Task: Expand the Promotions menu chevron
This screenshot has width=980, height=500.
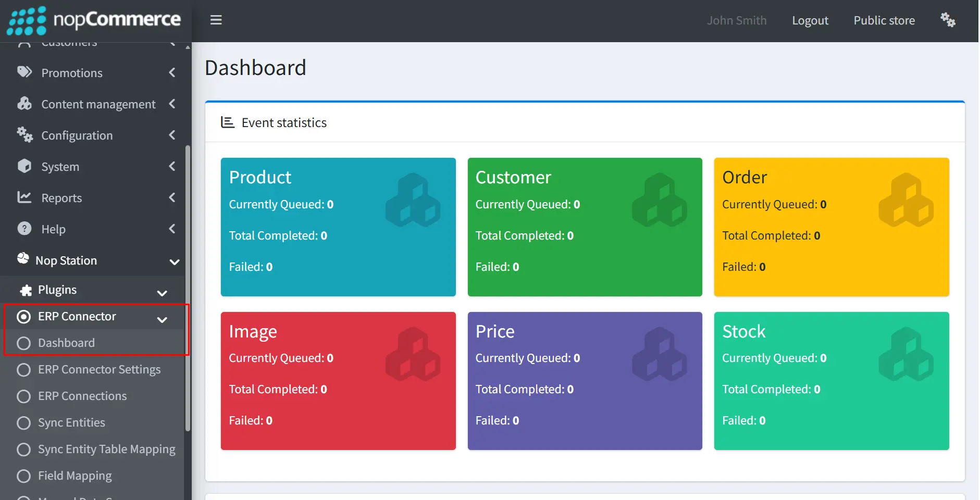Action: coord(172,72)
